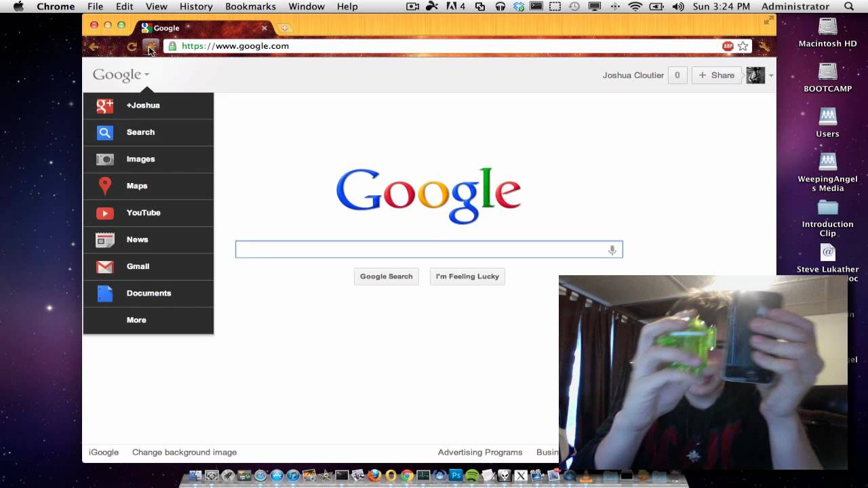The width and height of the screenshot is (868, 488).
Task: Choose +Joshua in the Google menu
Action: point(148,106)
